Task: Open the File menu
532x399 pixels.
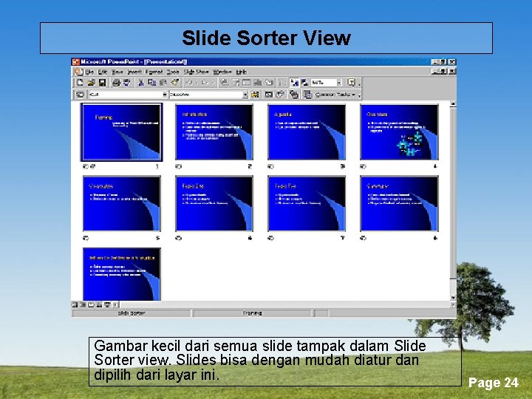Action: [89, 72]
